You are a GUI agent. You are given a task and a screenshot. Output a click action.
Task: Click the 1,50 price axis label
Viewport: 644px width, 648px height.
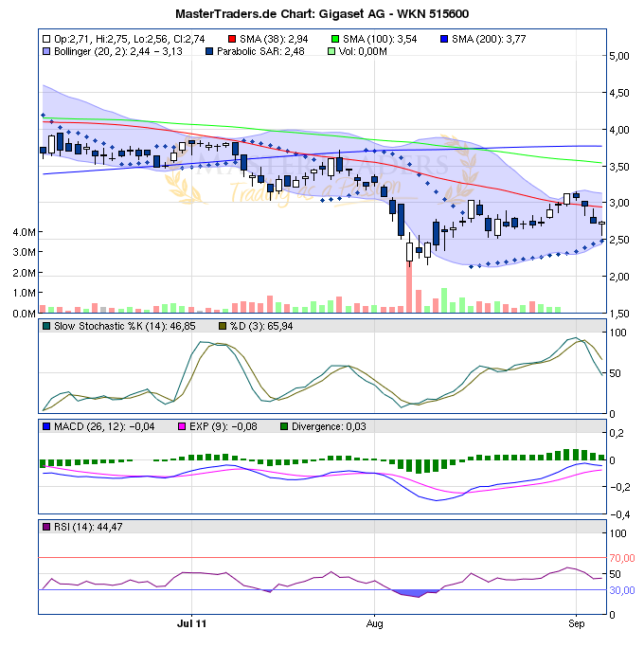[x=619, y=314]
